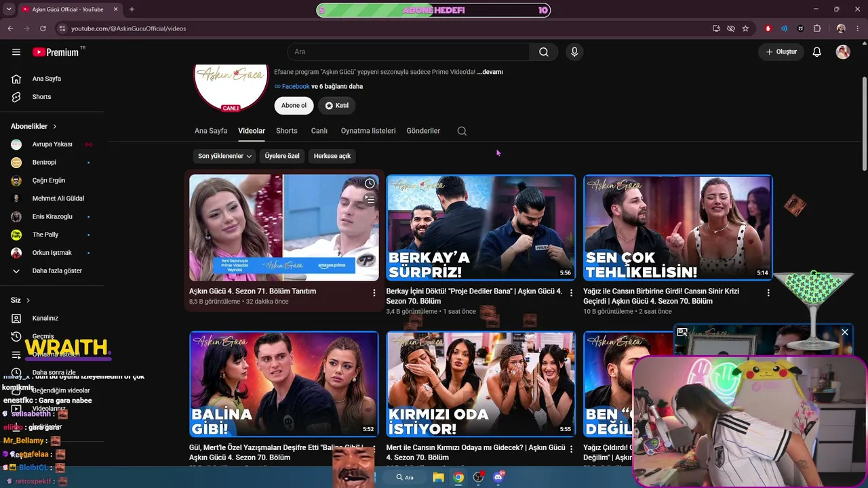Open the Son yüklenenler sort dropdown
Viewport: 868px width, 488px height.
[224, 156]
